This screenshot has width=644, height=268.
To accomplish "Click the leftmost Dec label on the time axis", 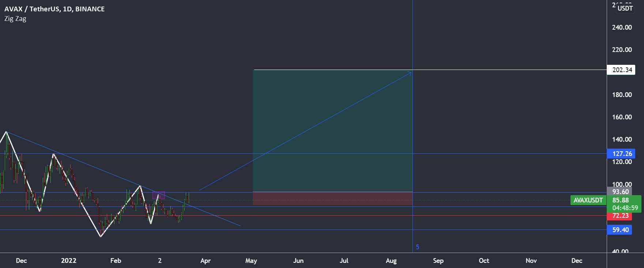I will 21,261.
